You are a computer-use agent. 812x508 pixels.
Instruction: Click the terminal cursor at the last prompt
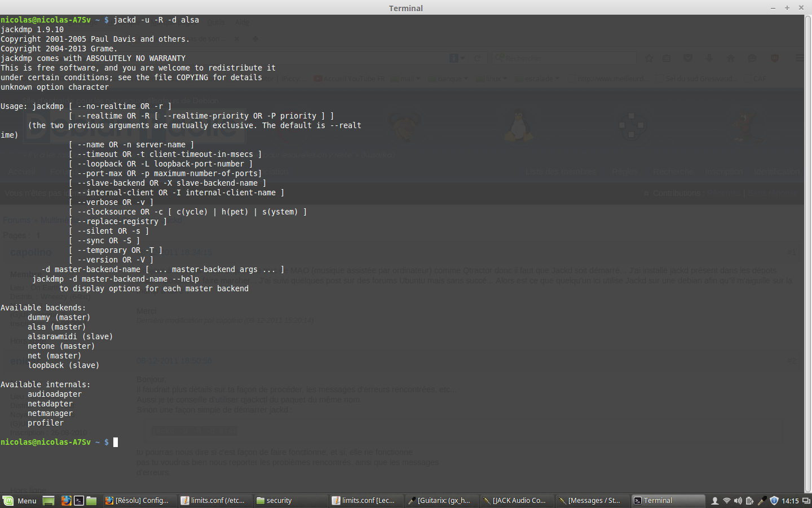pyautogui.click(x=116, y=442)
